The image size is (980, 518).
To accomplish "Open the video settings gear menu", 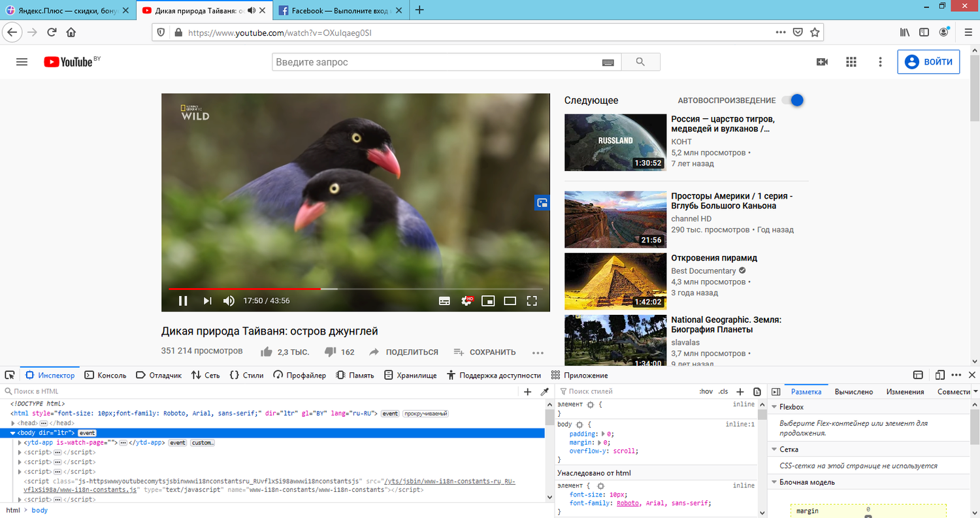I will click(x=466, y=301).
